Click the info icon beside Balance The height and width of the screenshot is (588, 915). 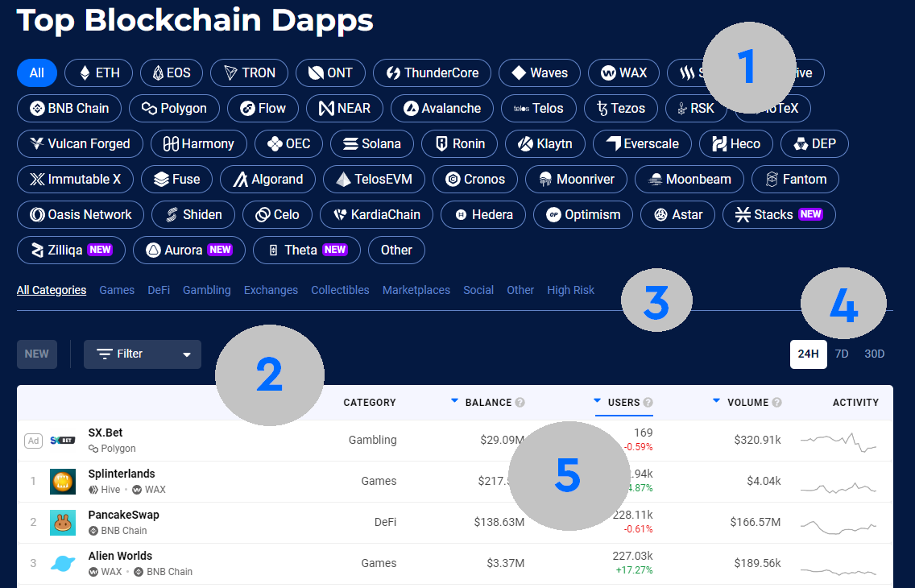(x=520, y=403)
